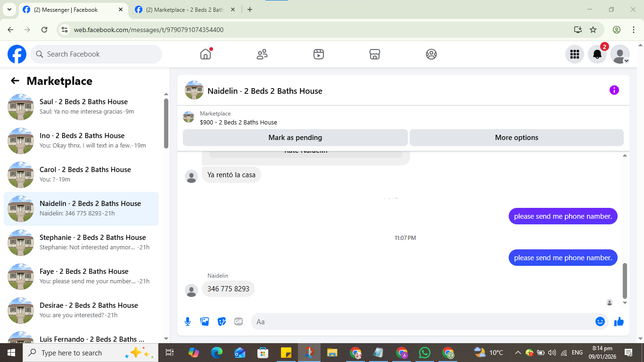Click the address bar URL
644x362 pixels.
coord(149,30)
